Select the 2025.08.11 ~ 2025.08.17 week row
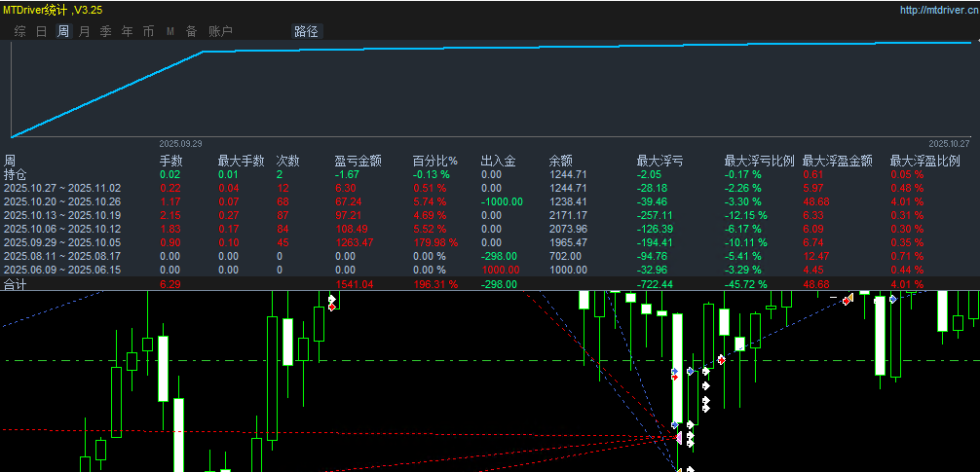Screen dimensions: 980x472 [490, 256]
